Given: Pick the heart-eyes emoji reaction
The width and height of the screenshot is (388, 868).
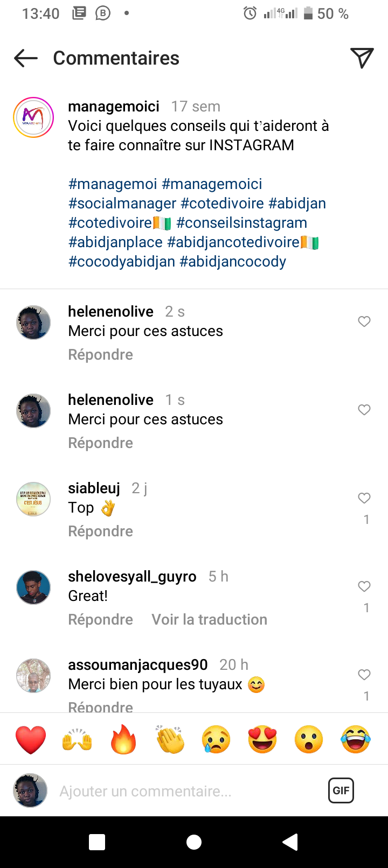Looking at the screenshot, I should (262, 739).
